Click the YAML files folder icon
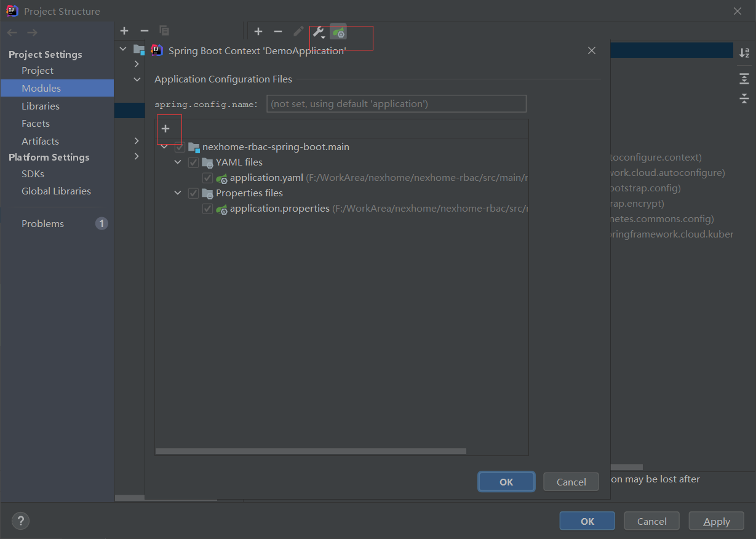The height and width of the screenshot is (539, 756). (207, 162)
